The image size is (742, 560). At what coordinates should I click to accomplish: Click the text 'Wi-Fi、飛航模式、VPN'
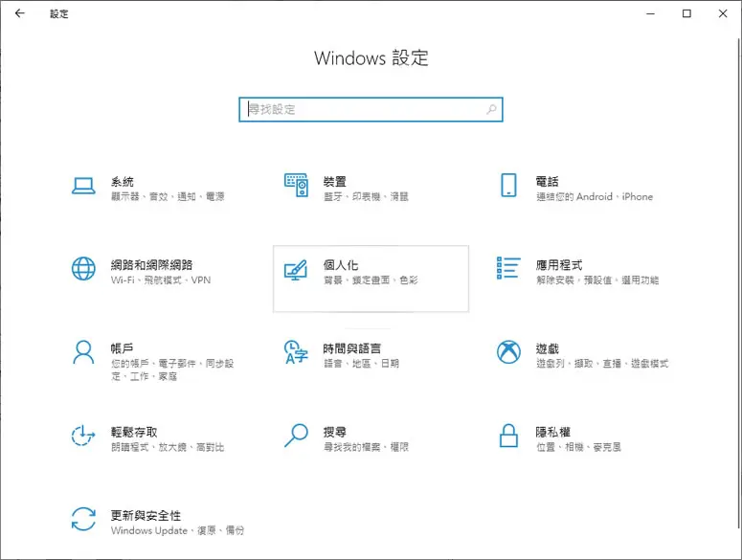[x=161, y=280]
